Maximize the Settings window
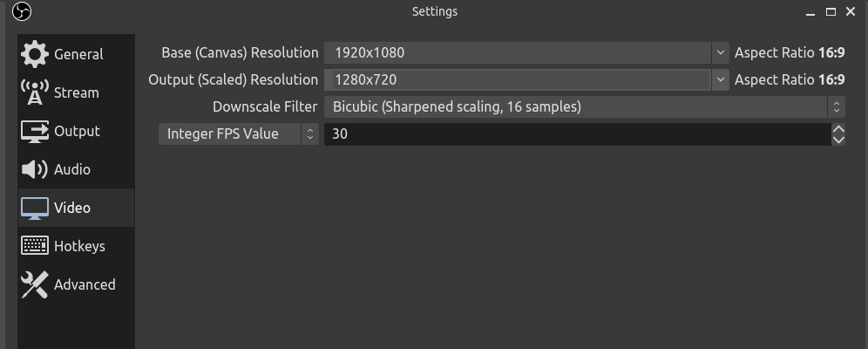This screenshot has width=868, height=349. (831, 11)
